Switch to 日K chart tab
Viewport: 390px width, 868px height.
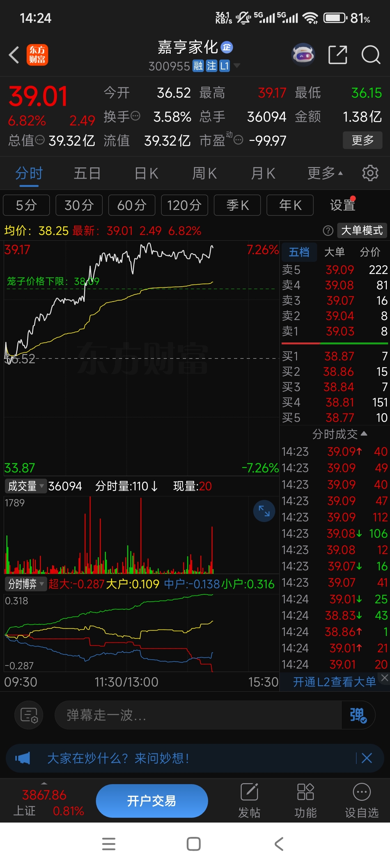[146, 173]
